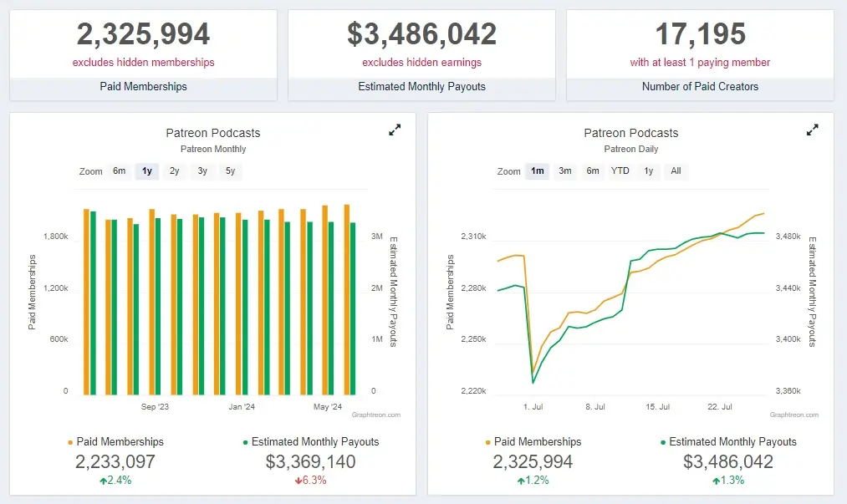
Task: Select the 3m zoom on the daily chart
Action: point(564,171)
